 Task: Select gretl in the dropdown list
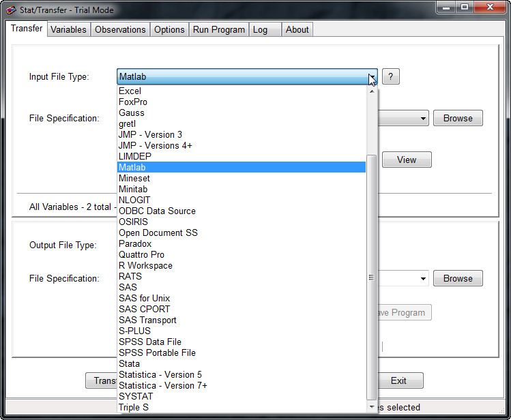point(241,123)
